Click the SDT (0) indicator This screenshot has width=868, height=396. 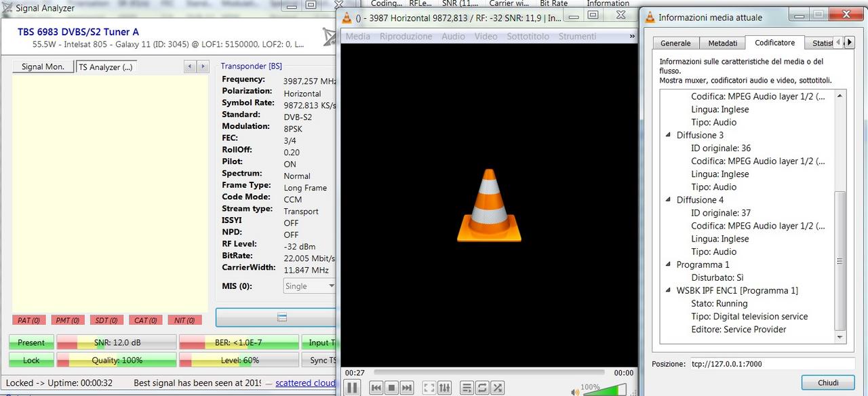[106, 320]
